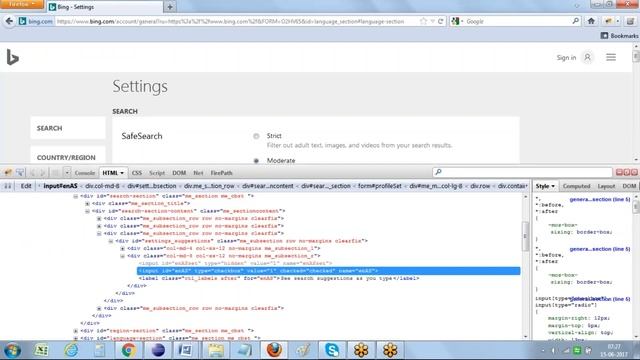Click the form#profileSet breadcrumb
The height and width of the screenshot is (360, 640).
pos(380,186)
